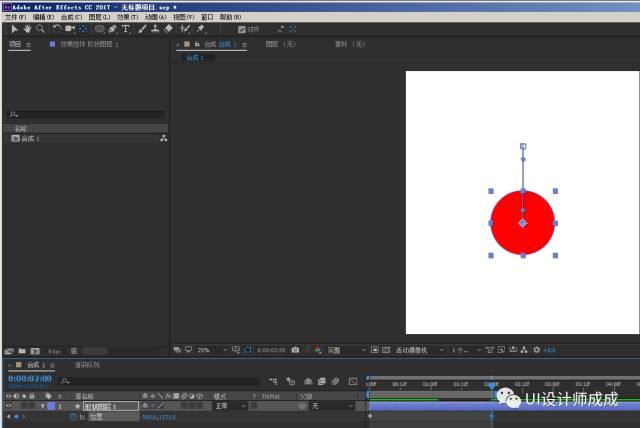Open the File menu
Screen dimensions: 640x428
point(16,17)
